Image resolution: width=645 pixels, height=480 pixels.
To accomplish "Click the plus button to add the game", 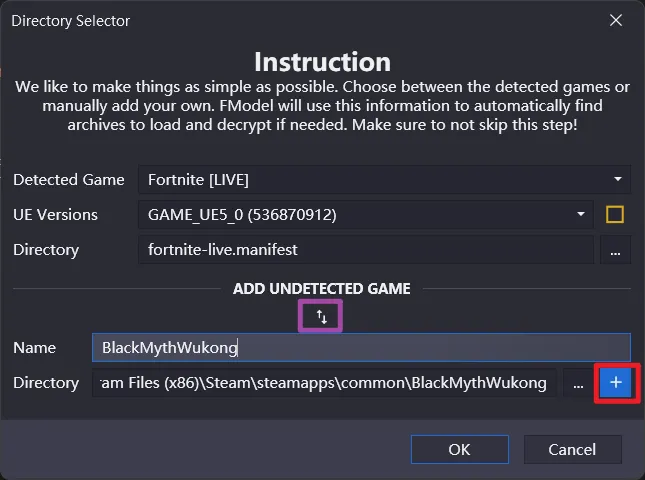I will pos(615,383).
